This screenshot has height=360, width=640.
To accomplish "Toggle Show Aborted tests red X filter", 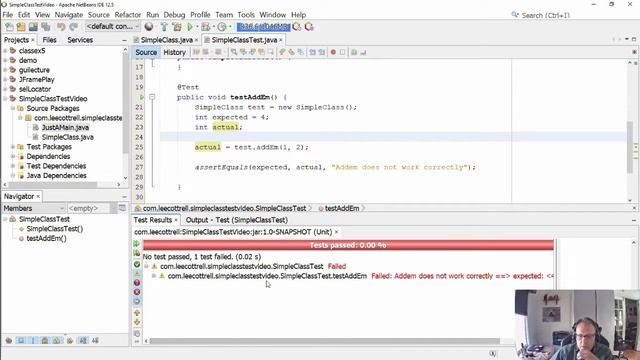I will point(137,292).
